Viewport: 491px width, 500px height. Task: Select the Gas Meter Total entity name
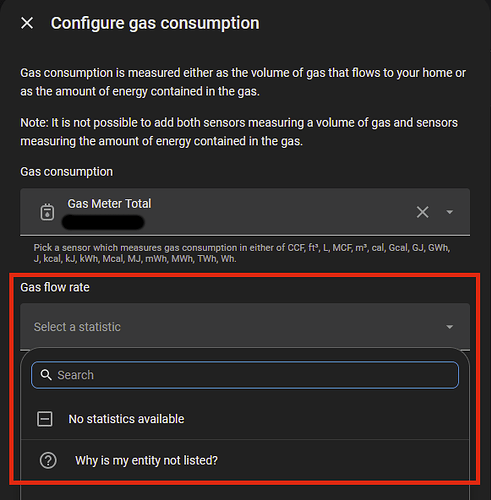pos(109,204)
